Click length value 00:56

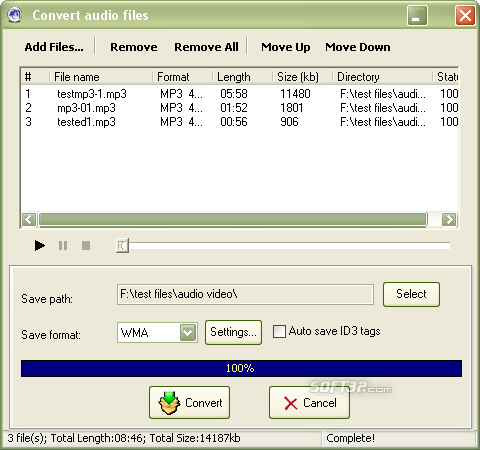pos(234,122)
